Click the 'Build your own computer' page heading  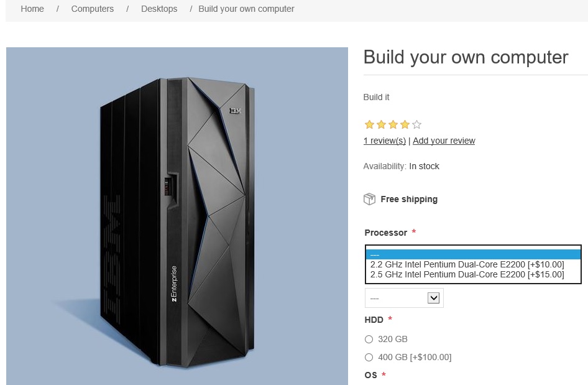click(466, 57)
